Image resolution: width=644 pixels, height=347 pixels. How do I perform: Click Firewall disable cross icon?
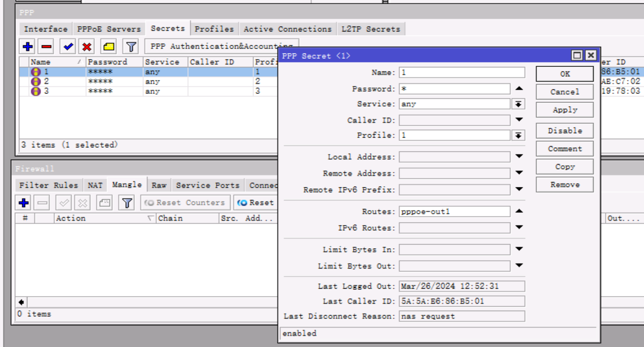82,202
